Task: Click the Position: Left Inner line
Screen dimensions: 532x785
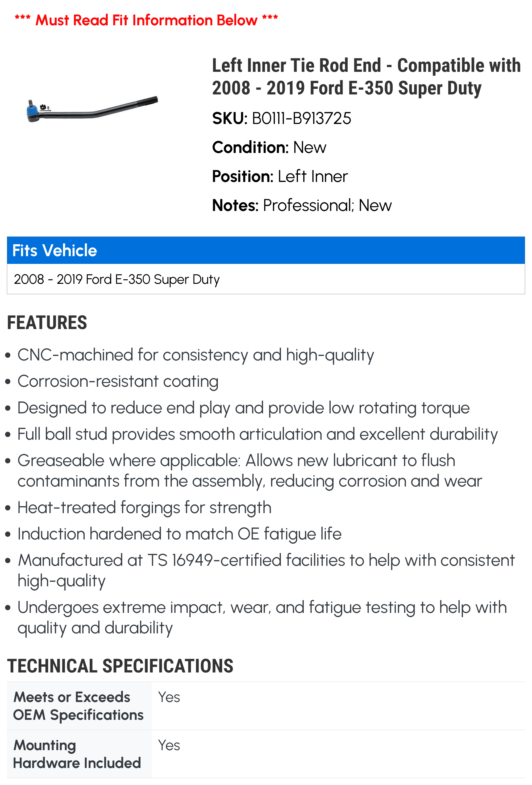Action: [280, 176]
